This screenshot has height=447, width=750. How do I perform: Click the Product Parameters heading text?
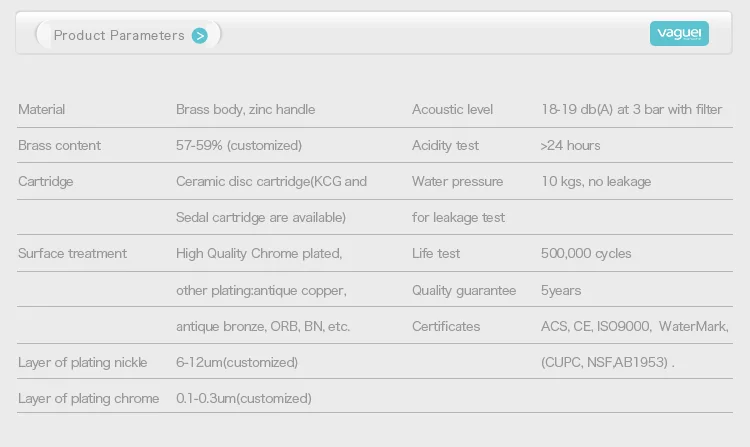119,36
